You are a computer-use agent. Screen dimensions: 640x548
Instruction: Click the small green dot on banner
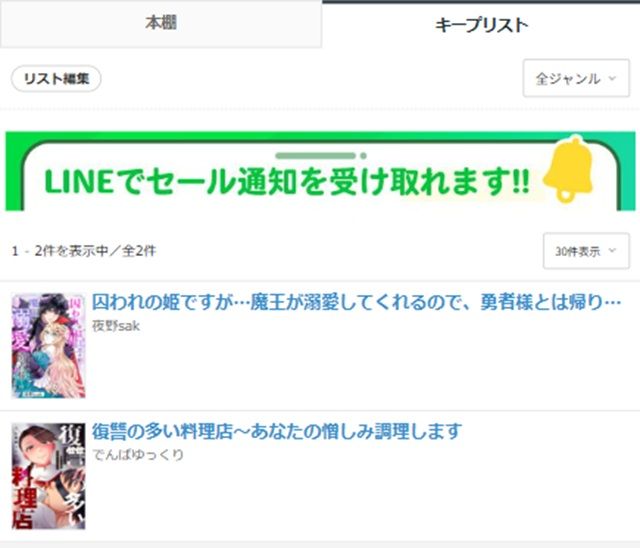(x=362, y=156)
